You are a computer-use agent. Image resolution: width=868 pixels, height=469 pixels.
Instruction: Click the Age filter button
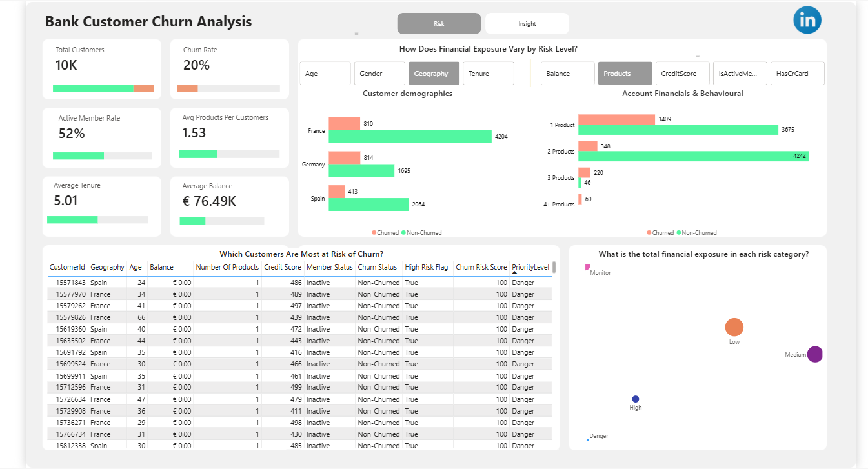(x=325, y=73)
